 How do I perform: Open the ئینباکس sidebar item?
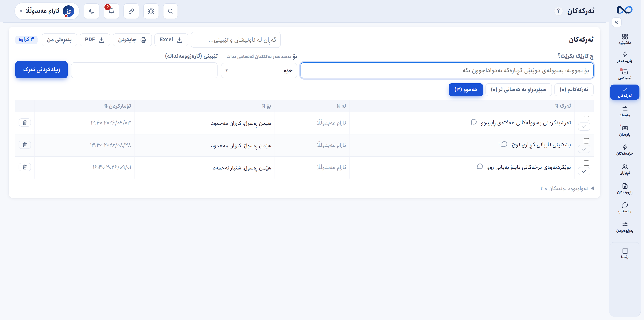(625, 74)
